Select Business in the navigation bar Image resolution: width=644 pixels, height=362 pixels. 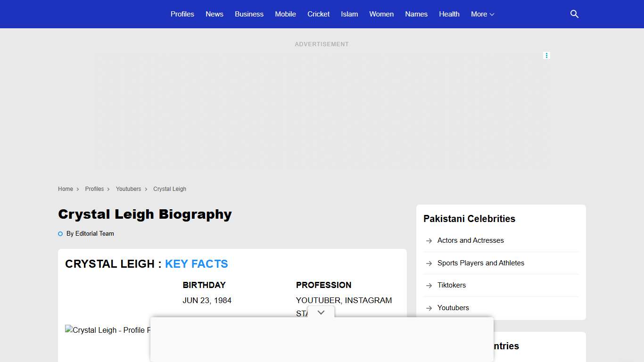[x=249, y=14]
